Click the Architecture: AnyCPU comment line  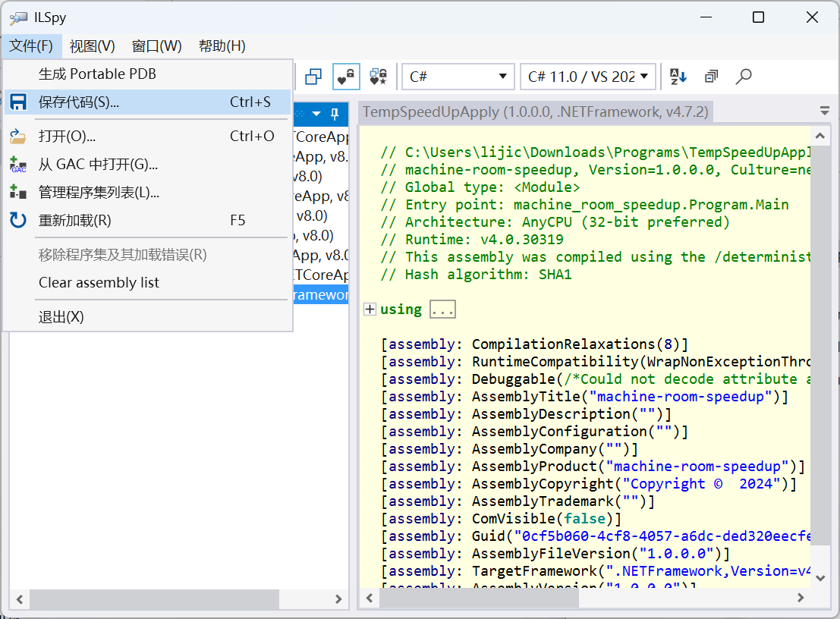(x=555, y=222)
